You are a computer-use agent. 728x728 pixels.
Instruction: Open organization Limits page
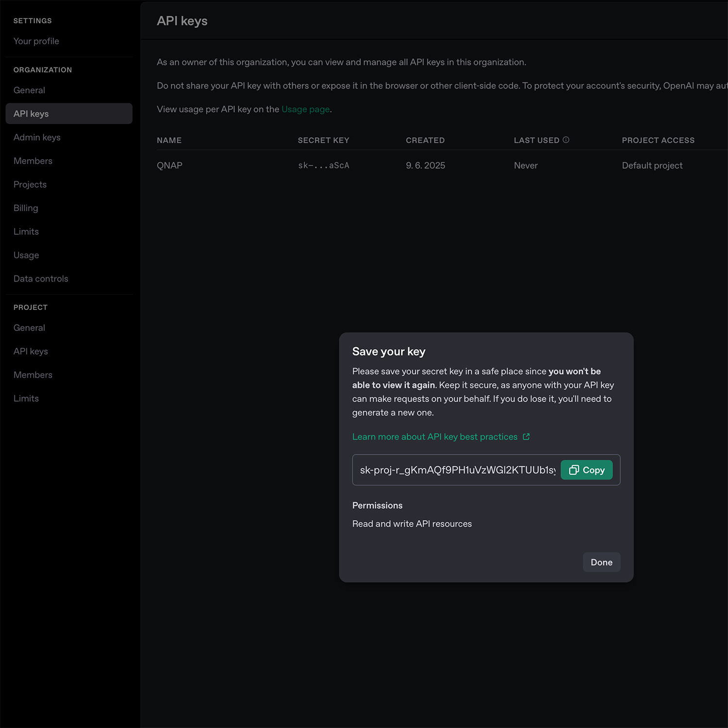(26, 232)
